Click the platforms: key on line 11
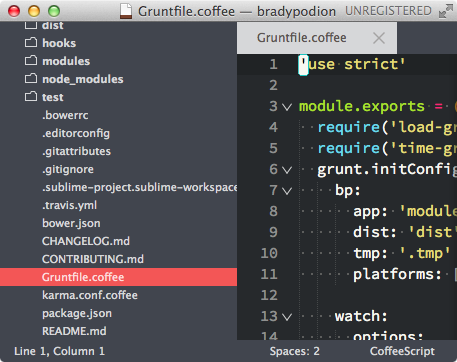 pos(397,274)
